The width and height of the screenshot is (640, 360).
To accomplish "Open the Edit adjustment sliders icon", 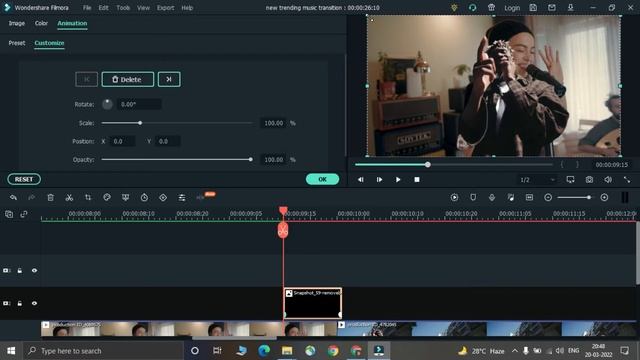I will (182, 198).
